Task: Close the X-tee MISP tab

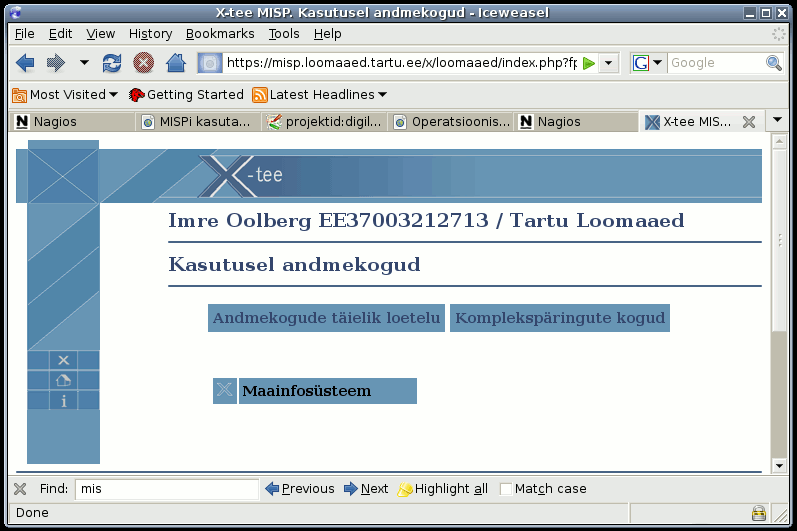Action: click(x=749, y=122)
